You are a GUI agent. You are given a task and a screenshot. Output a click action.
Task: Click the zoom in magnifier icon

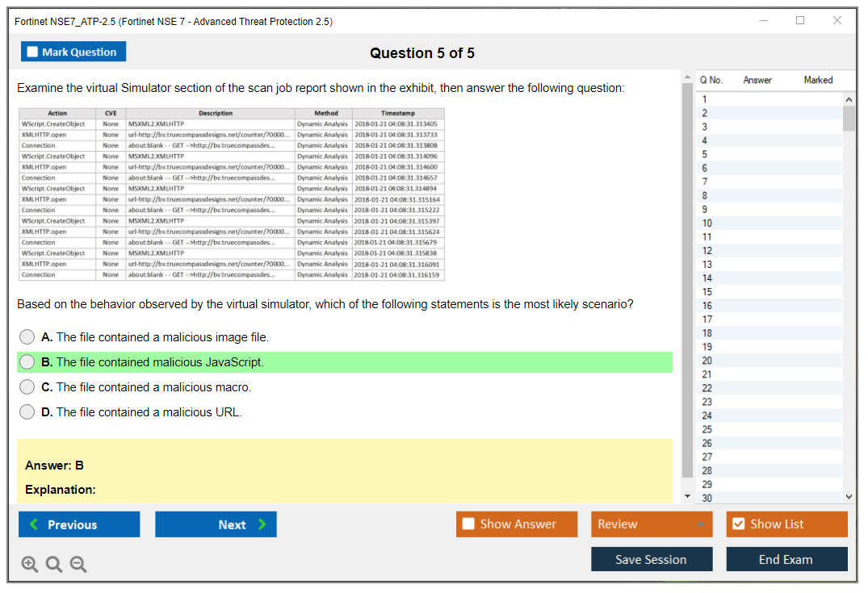30,565
